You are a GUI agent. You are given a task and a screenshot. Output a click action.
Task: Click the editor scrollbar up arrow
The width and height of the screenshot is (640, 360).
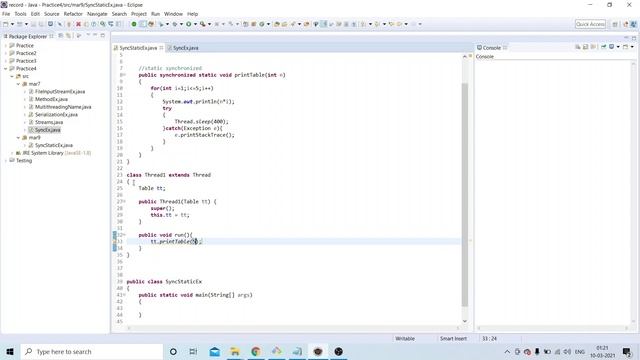tap(464, 57)
